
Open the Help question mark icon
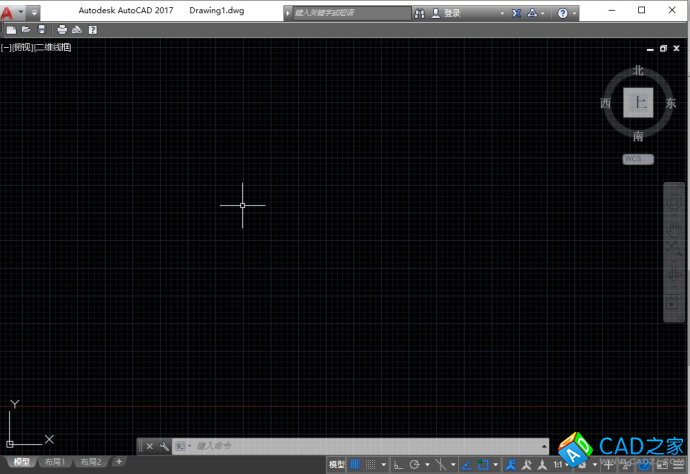pyautogui.click(x=563, y=14)
